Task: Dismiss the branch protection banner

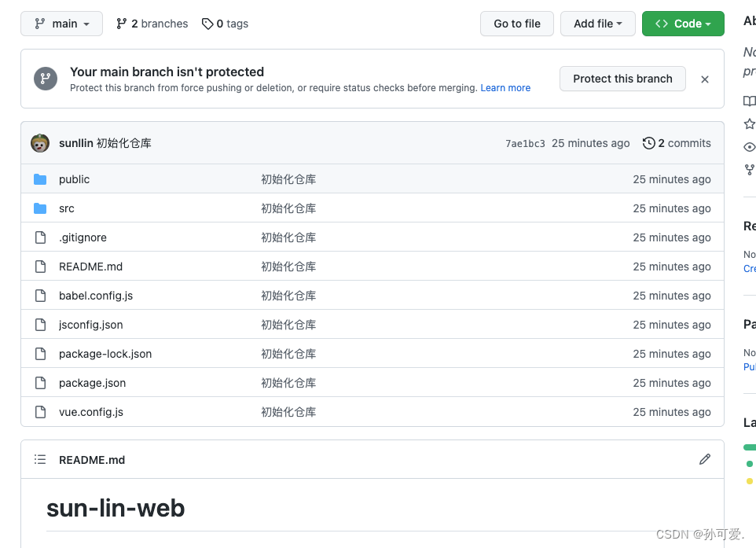Action: pyautogui.click(x=704, y=79)
